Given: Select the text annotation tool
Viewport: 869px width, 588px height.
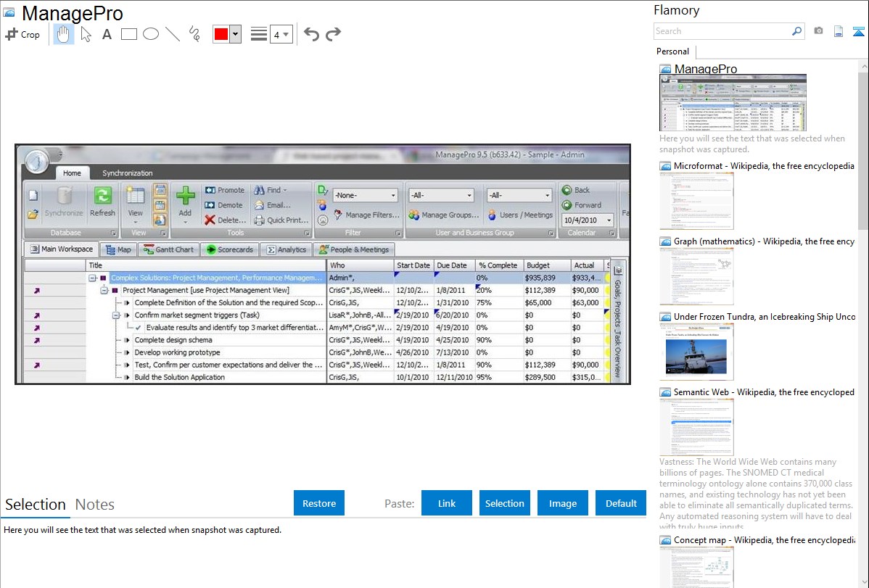Looking at the screenshot, I should [107, 34].
